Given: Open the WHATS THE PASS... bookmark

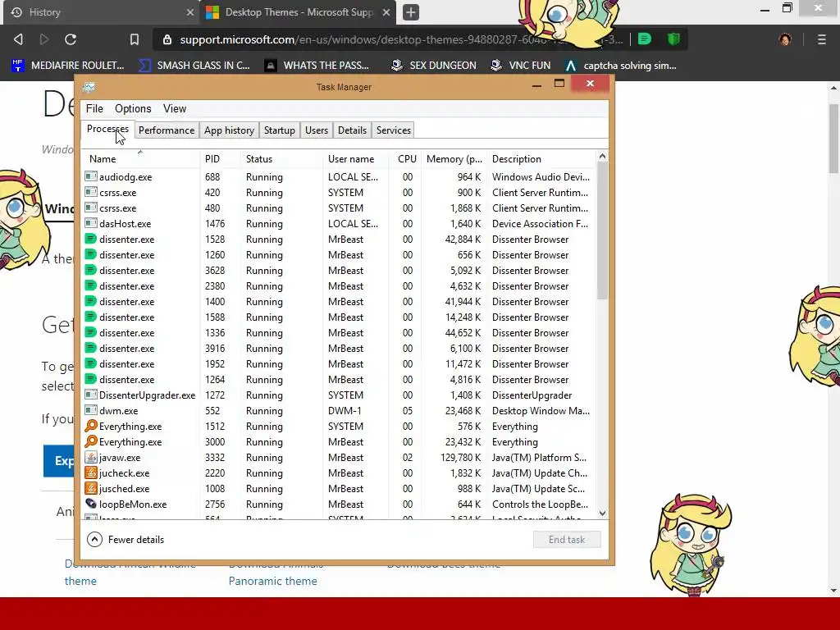Looking at the screenshot, I should click(x=317, y=66).
